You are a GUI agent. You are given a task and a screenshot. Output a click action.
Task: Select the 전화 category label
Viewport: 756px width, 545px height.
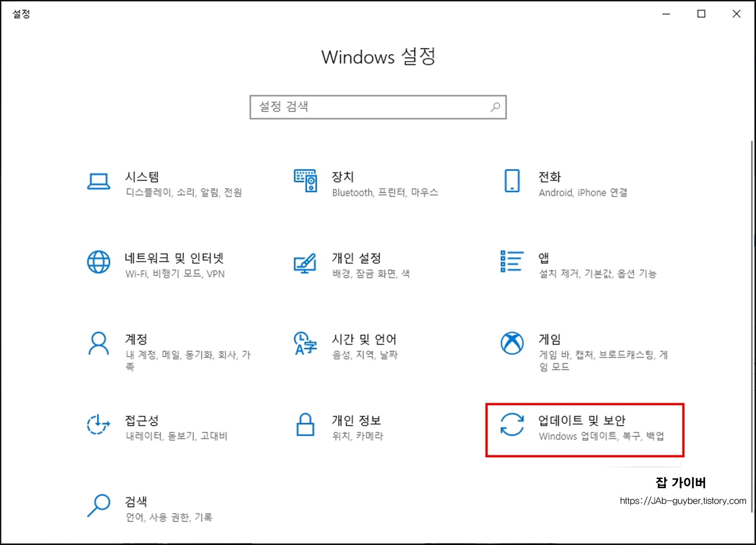[x=550, y=176]
